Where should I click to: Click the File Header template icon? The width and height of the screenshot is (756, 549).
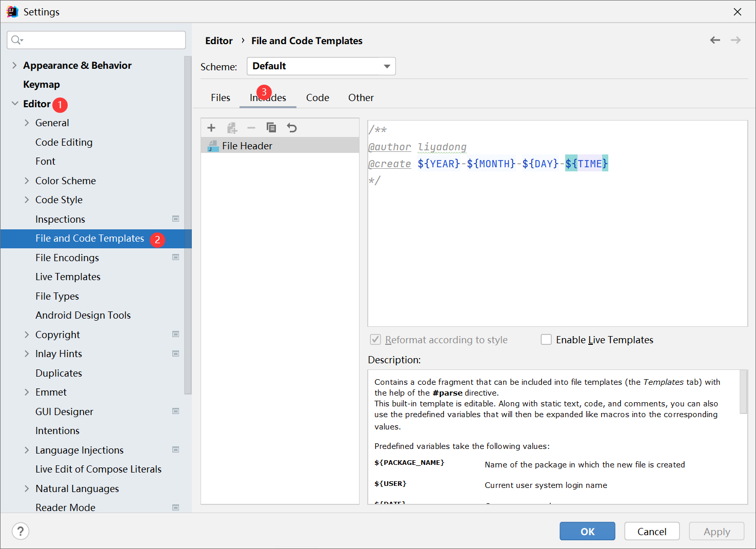coord(213,146)
